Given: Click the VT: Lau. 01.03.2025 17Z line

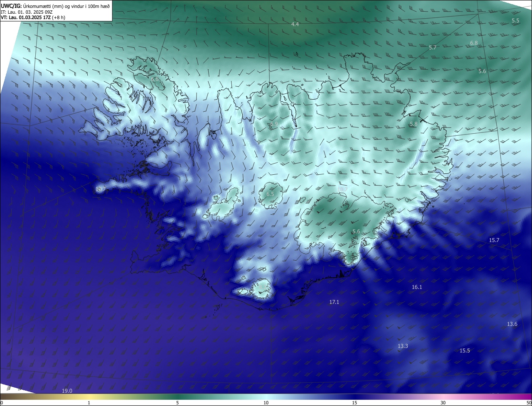Looking at the screenshot, I should (x=33, y=17).
